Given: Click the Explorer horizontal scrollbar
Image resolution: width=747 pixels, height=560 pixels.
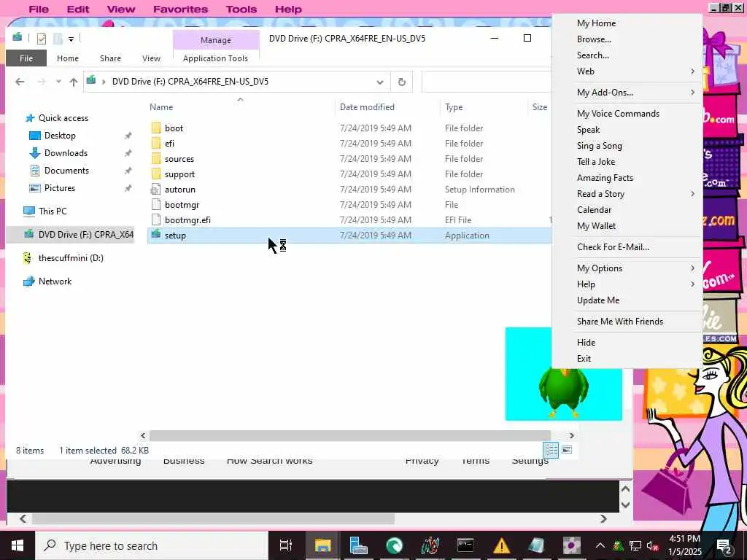Looking at the screenshot, I should tap(350, 435).
